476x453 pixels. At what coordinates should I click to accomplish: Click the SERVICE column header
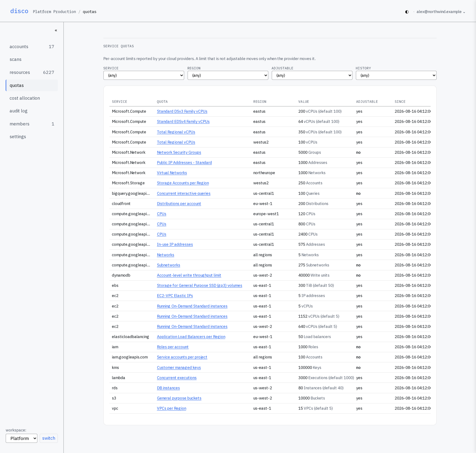(120, 102)
